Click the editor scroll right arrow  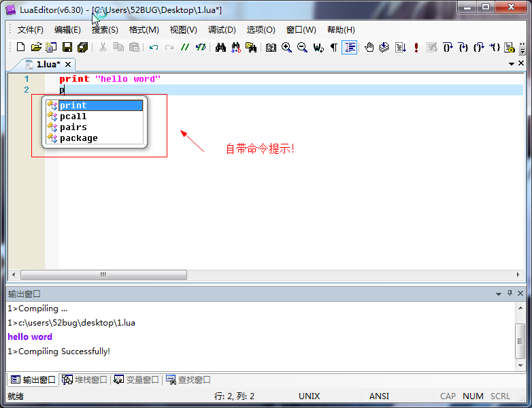click(518, 274)
